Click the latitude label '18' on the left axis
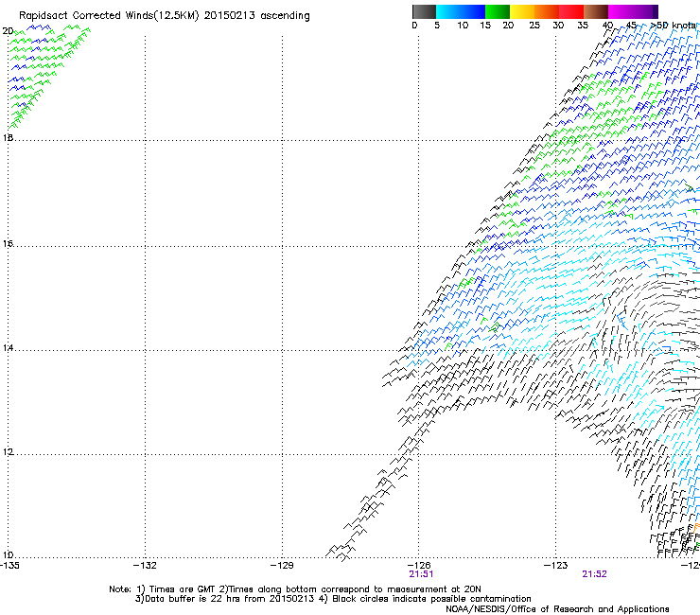The height and width of the screenshot is (615, 700). pyautogui.click(x=8, y=137)
